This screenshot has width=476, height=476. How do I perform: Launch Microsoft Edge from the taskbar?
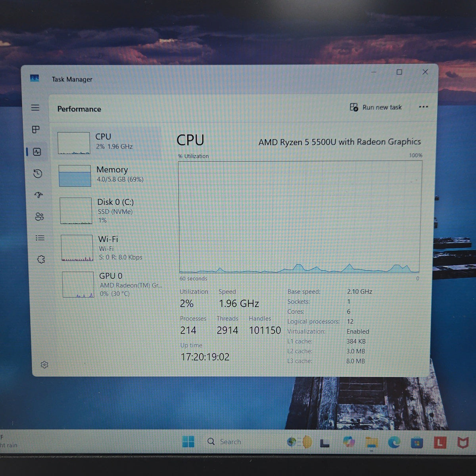coord(394,442)
